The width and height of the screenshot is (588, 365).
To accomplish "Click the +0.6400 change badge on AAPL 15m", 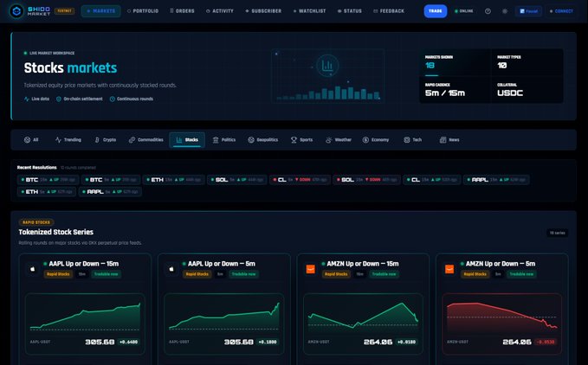I will pyautogui.click(x=129, y=343).
